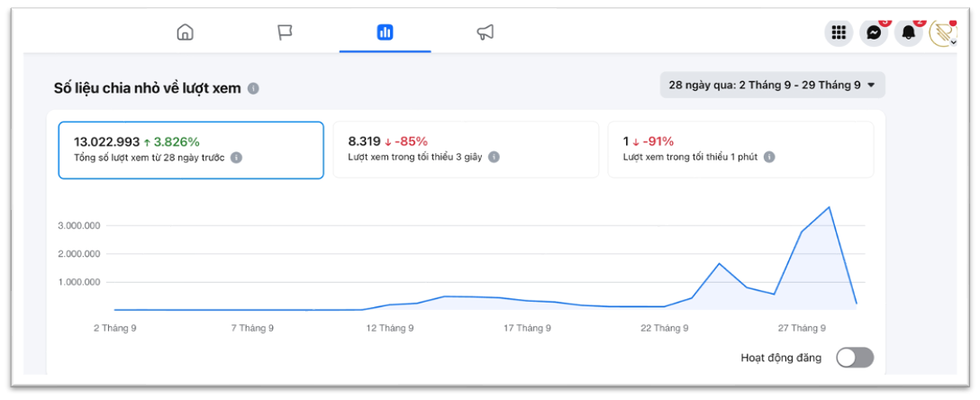Open Messenger chat icon

[x=874, y=32]
